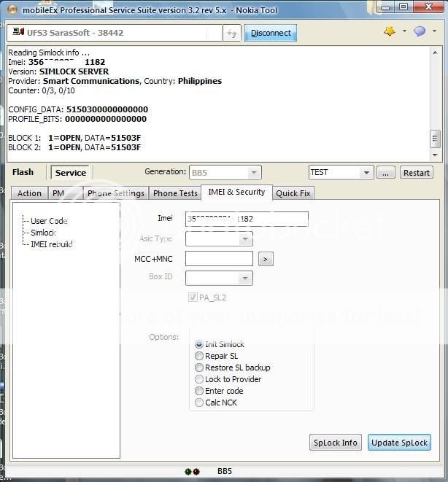Switch to the Phone Settings tab
This screenshot has height=482, width=448.
[x=116, y=193]
